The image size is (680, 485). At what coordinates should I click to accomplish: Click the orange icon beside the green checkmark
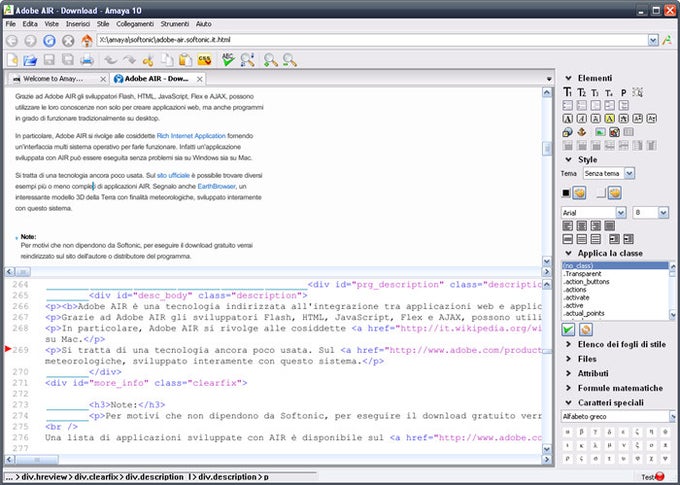586,330
